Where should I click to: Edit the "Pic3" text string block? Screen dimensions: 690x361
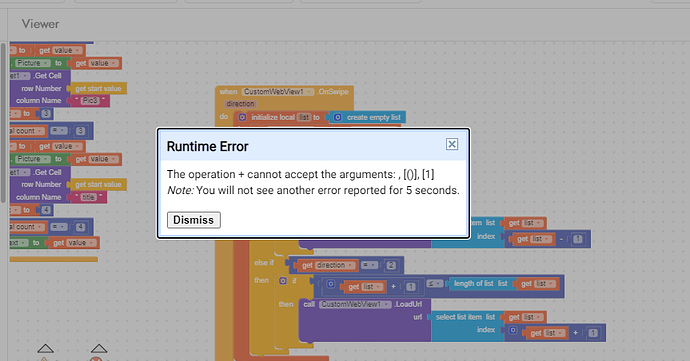90,100
